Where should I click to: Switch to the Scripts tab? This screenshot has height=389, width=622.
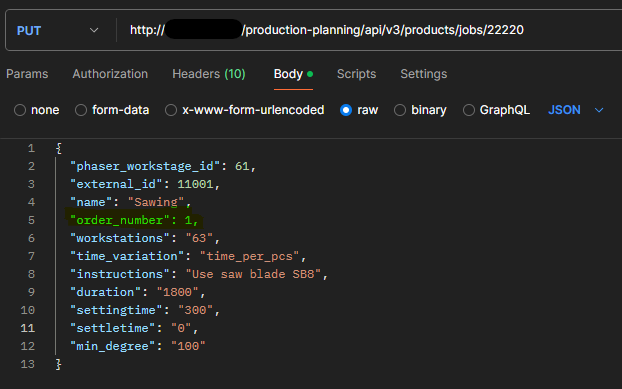pos(356,74)
